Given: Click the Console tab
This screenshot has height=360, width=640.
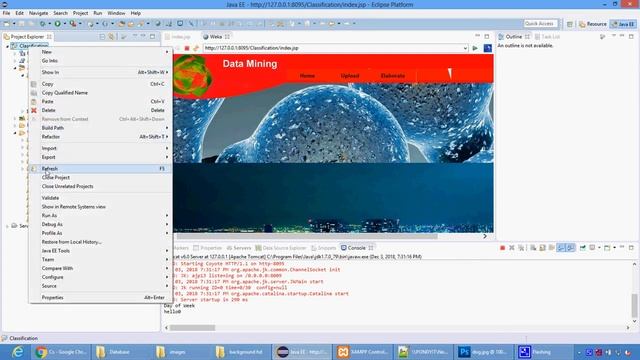Looking at the screenshot, I should 356,248.
